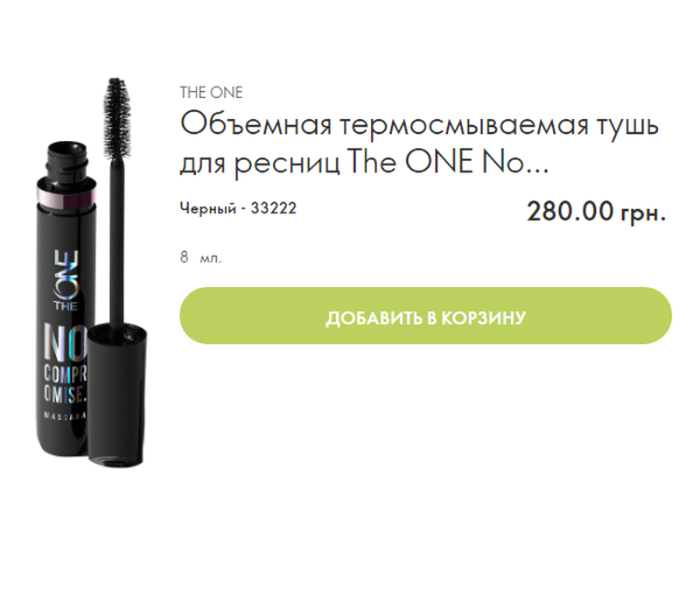Image resolution: width=700 pixels, height=609 pixels.
Task: Open the mascara tube product image
Action: [x=91, y=273]
